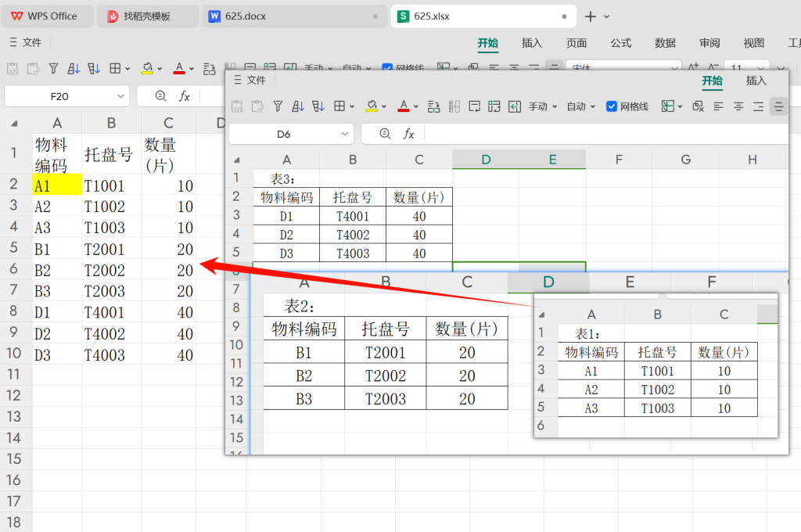This screenshot has width=801, height=532.
Task: Align text left in front window toolbar
Action: point(718,106)
